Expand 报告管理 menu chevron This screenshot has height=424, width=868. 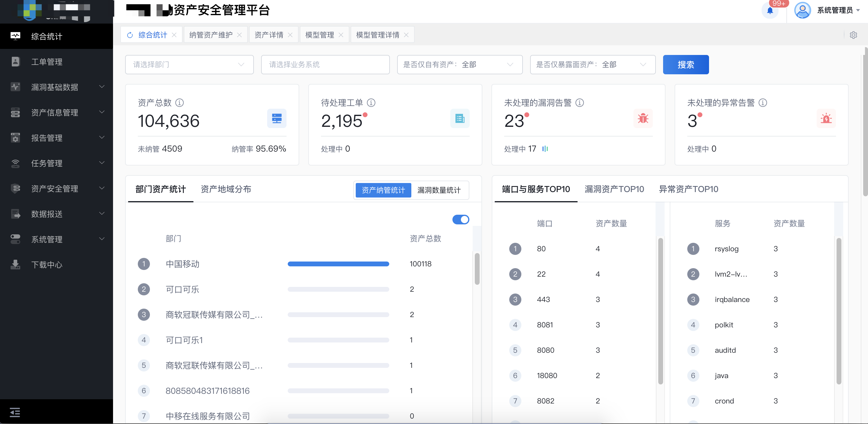click(102, 137)
